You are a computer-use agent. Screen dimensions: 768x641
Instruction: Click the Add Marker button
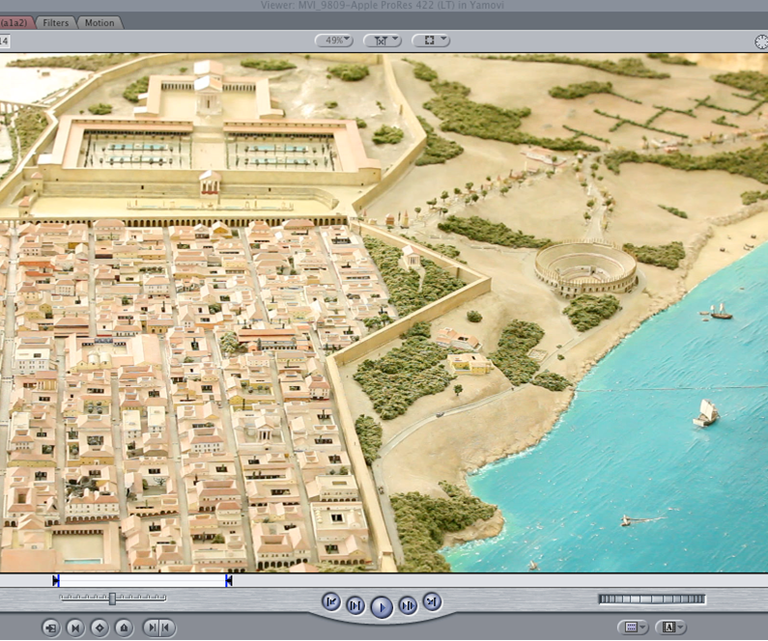pos(123,628)
